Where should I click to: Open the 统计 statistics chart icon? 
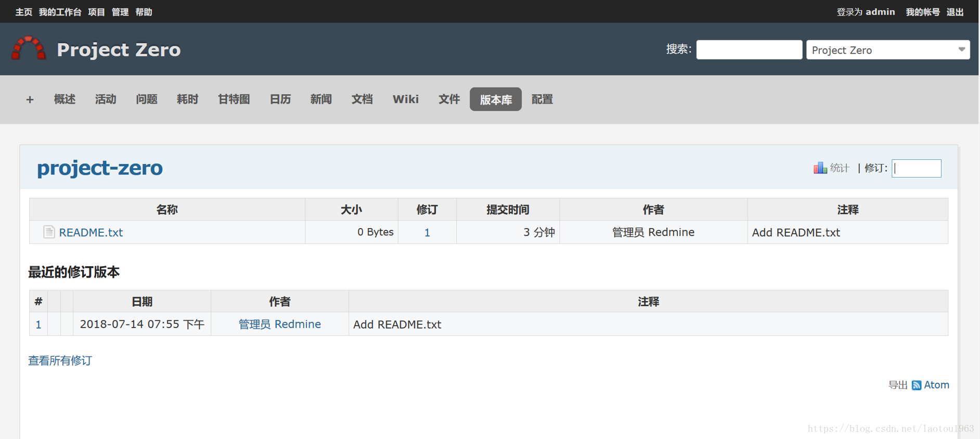pyautogui.click(x=820, y=168)
